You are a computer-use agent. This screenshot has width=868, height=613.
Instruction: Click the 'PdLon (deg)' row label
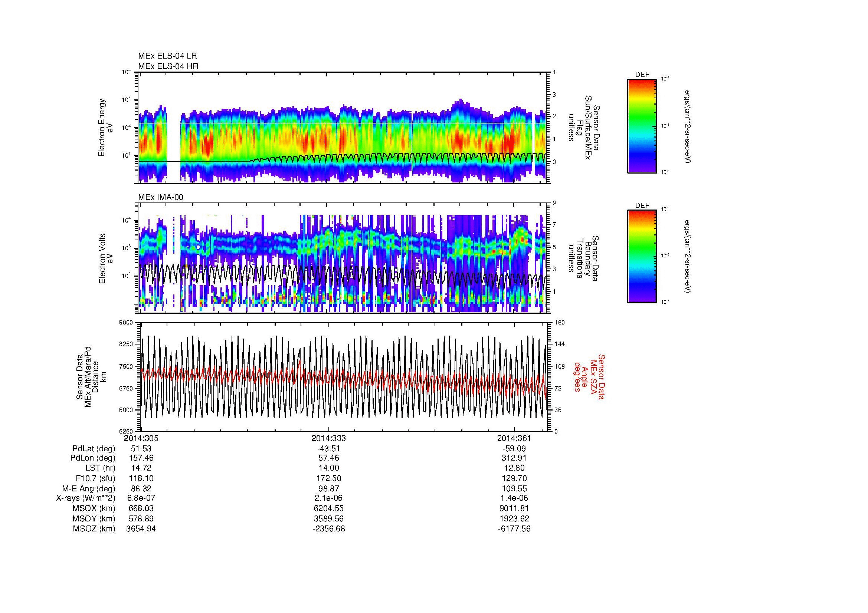(93, 458)
